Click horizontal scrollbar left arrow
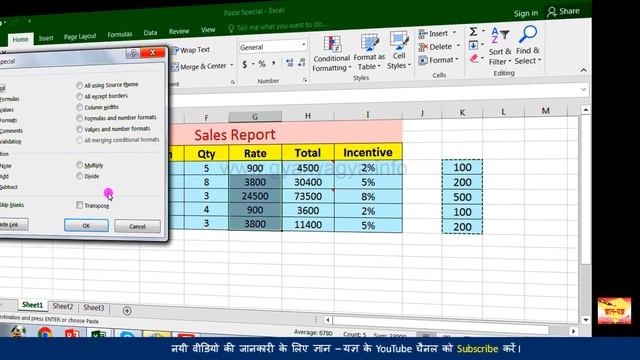Image resolution: width=640 pixels, height=360 pixels. pyautogui.click(x=328, y=320)
